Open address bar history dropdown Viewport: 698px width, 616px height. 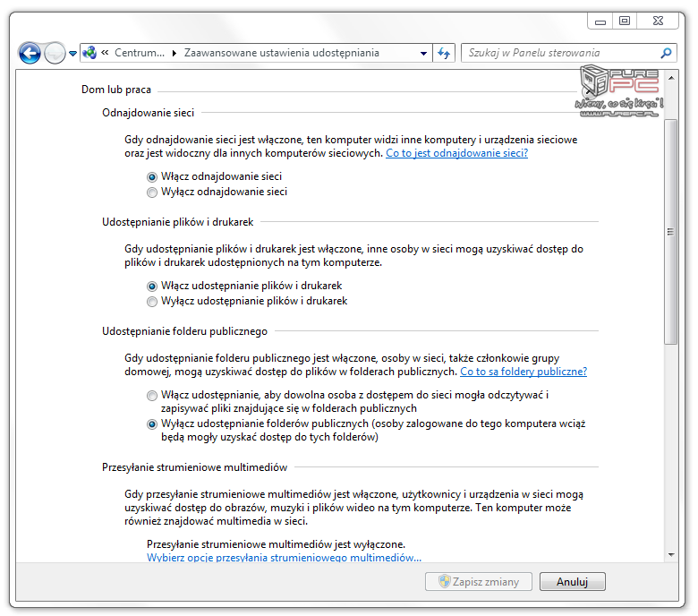point(423,54)
